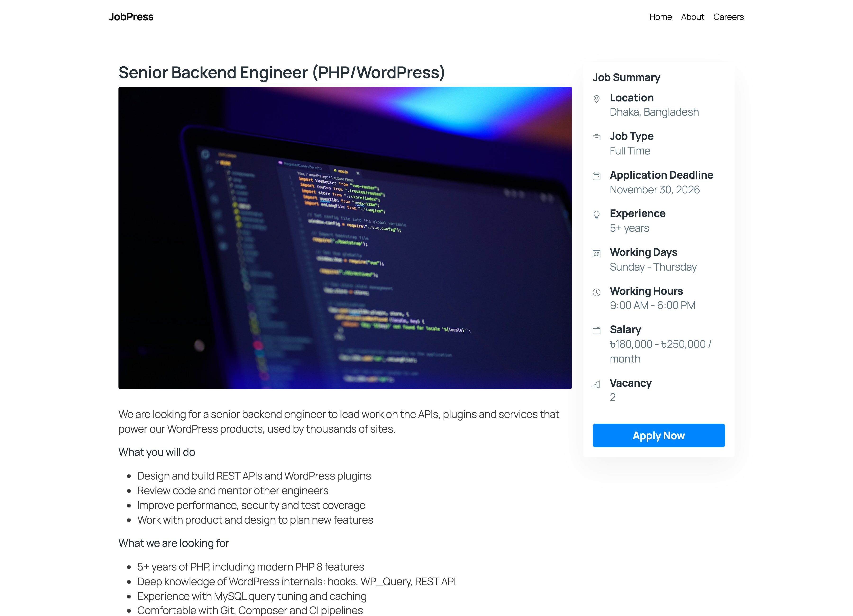
Task: Click the Working Hours label
Action: pyautogui.click(x=646, y=291)
